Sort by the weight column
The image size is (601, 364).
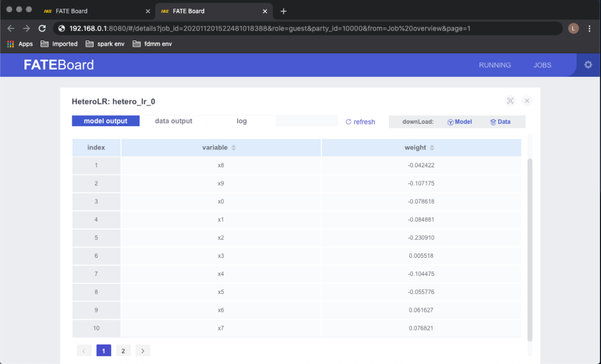(x=432, y=148)
